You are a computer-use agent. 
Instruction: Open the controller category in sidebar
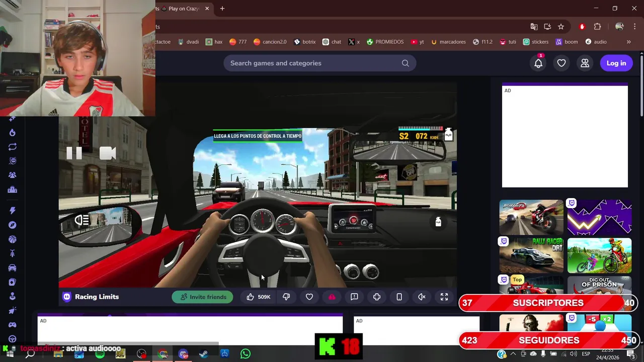point(13,325)
